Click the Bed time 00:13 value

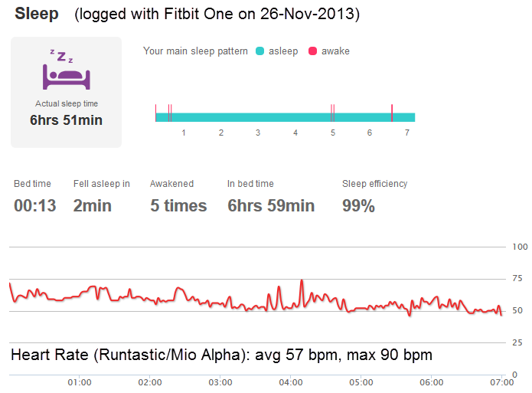tap(34, 205)
